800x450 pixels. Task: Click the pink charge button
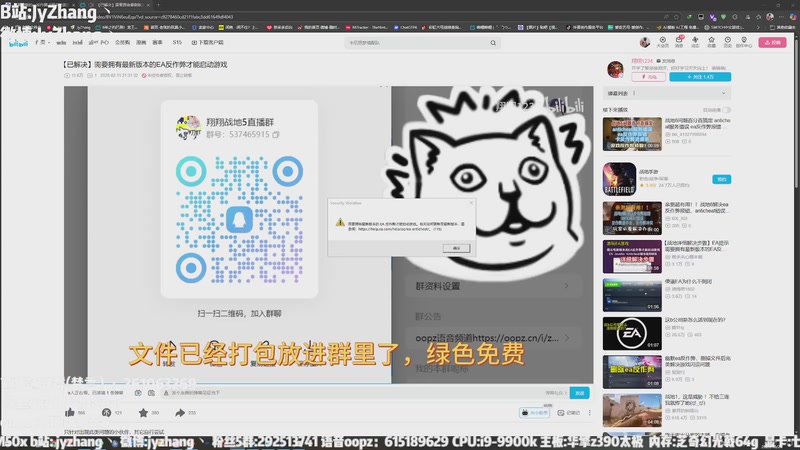point(648,77)
